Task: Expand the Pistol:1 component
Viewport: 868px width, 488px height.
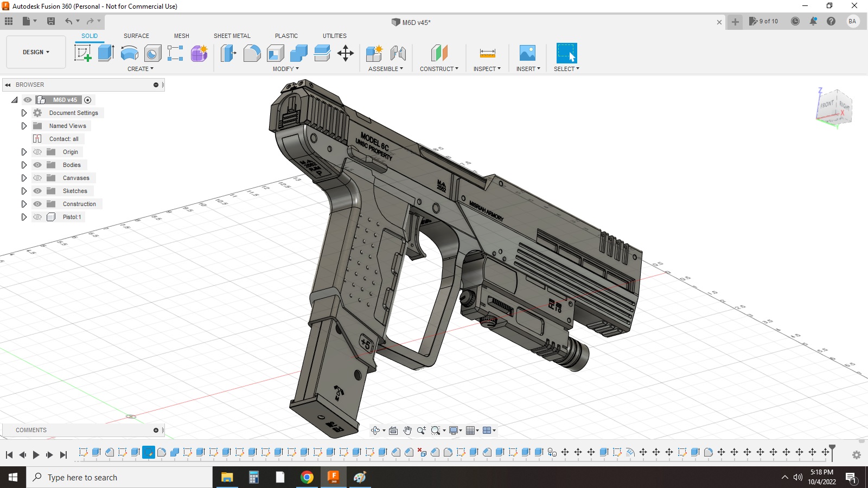Action: [24, 217]
